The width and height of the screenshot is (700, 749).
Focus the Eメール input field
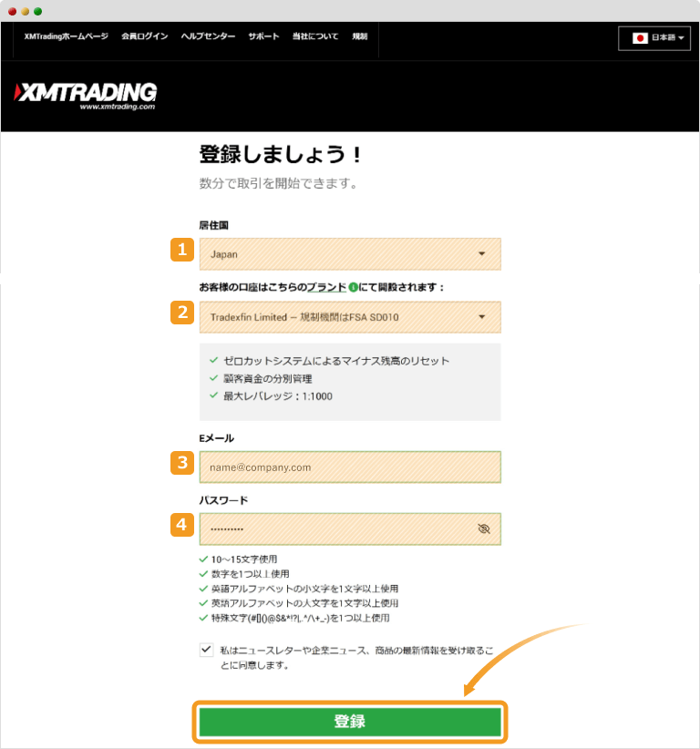pyautogui.click(x=350, y=467)
